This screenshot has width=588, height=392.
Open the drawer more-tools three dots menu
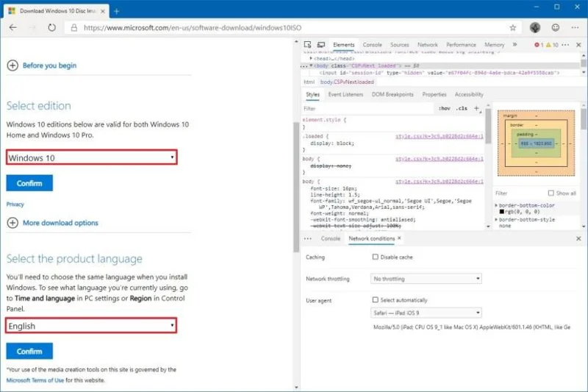coord(307,238)
